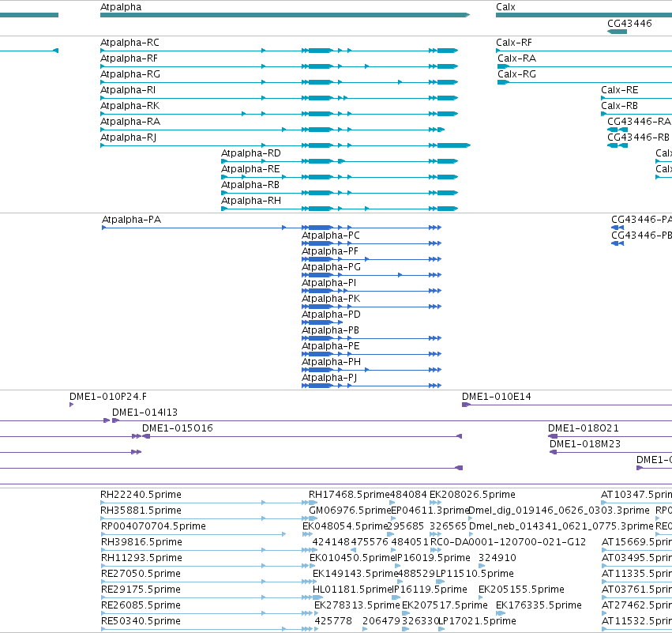Select the Calx gene label
Screen dimensions: 672x633
(505, 7)
